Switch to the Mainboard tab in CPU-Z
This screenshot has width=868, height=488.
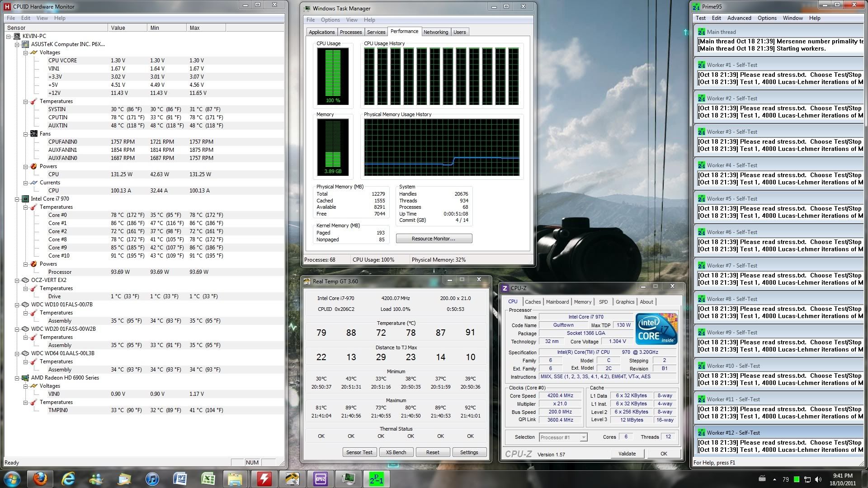click(x=557, y=302)
